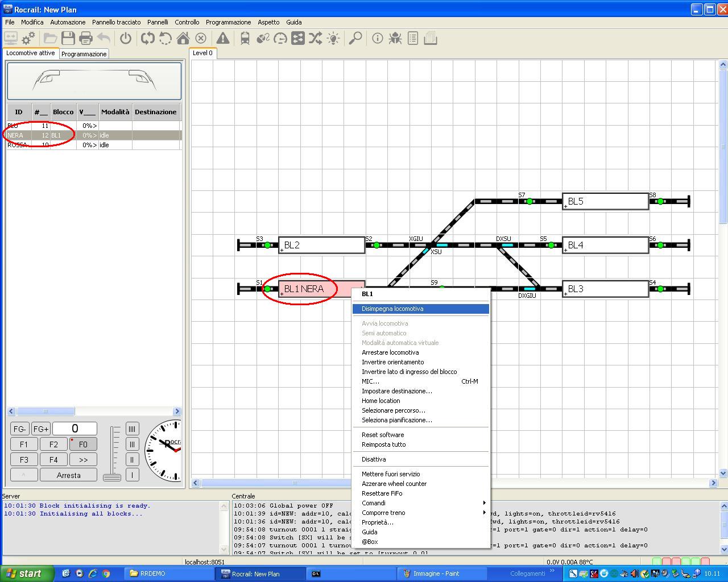
Task: Click the Windows start button
Action: (27, 573)
